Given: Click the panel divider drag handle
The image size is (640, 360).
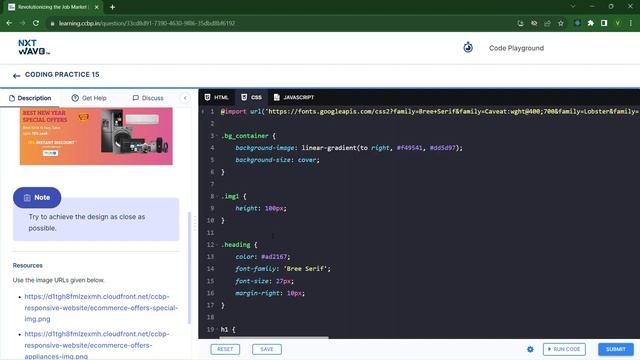Looking at the screenshot, I should pos(195,223).
